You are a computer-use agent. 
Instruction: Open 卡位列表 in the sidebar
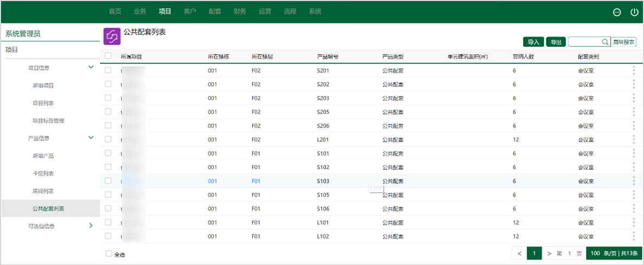[x=43, y=174]
